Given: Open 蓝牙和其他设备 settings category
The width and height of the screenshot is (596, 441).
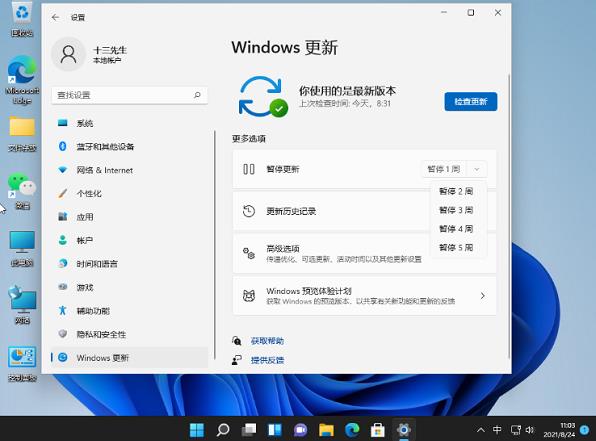Looking at the screenshot, I should point(129,146).
